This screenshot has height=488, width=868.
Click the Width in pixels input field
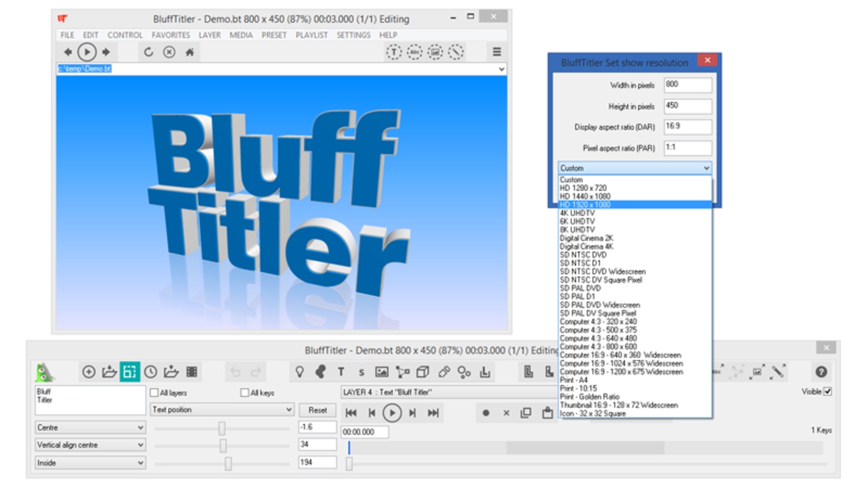tap(687, 85)
